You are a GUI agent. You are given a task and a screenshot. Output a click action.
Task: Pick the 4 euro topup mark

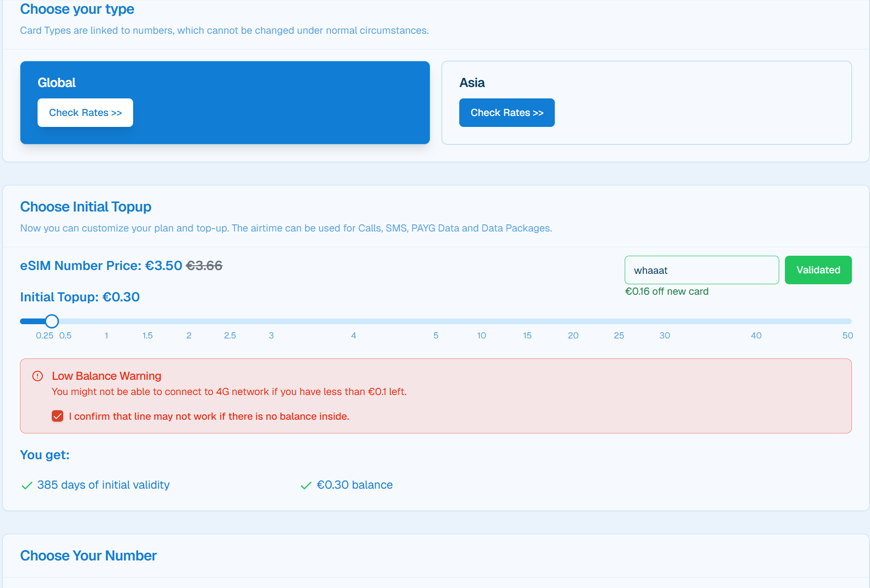pos(354,336)
